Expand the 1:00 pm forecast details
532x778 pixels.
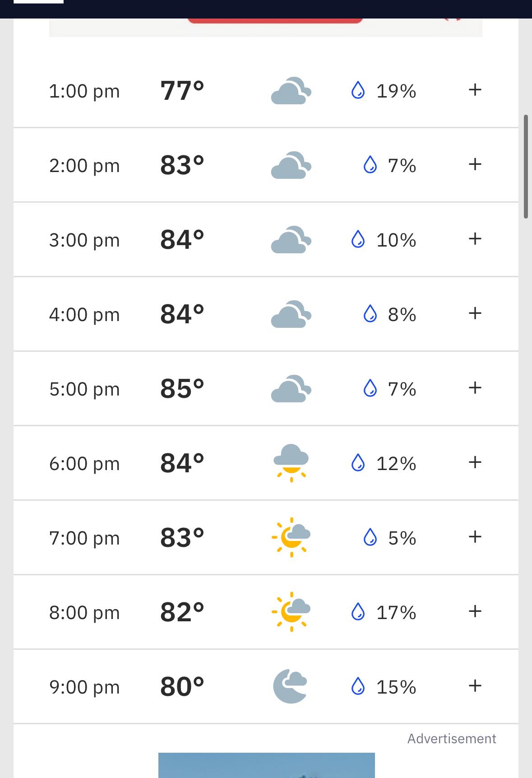[x=475, y=90]
